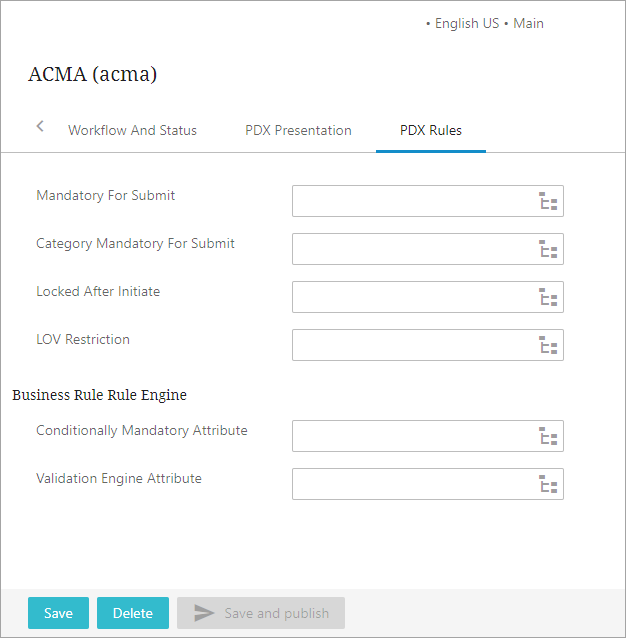Open node picker for LOV Restriction
Image resolution: width=626 pixels, height=638 pixels.
click(548, 345)
